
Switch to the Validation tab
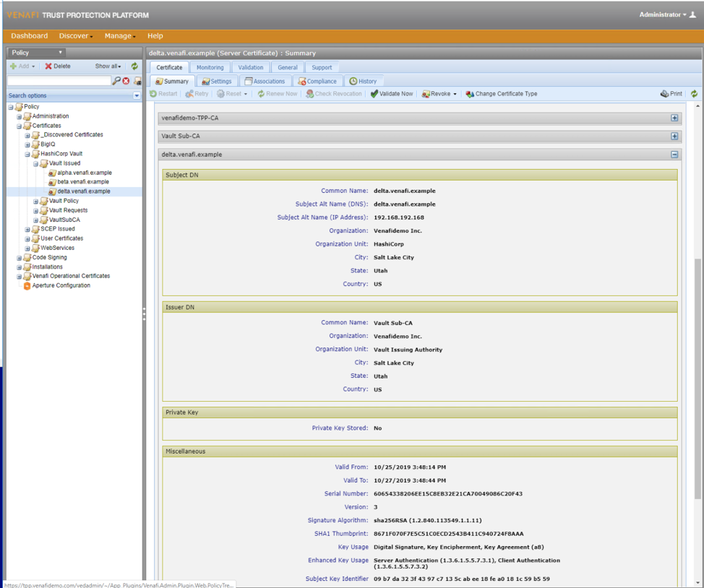[x=251, y=67]
